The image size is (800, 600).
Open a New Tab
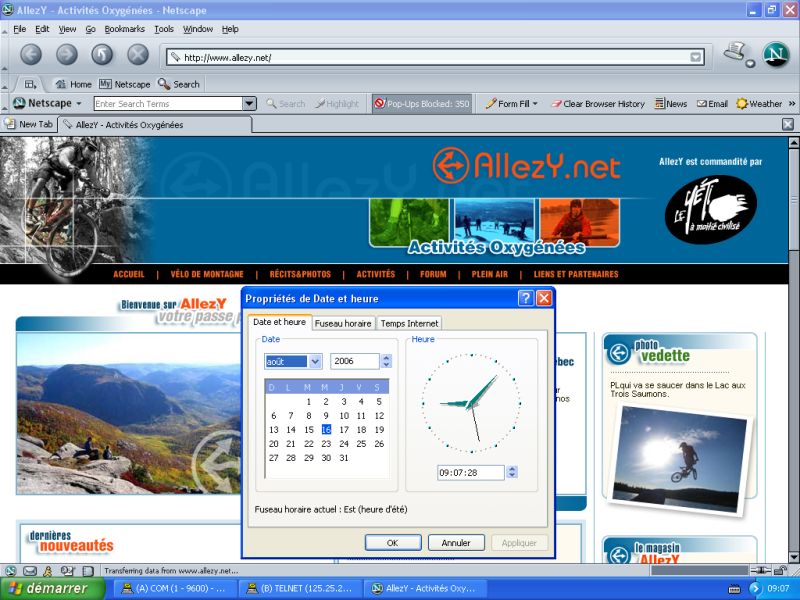(29, 124)
